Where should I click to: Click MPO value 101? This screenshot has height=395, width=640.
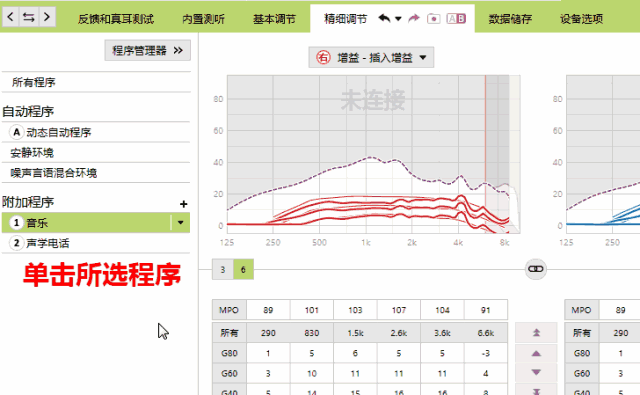[312, 310]
